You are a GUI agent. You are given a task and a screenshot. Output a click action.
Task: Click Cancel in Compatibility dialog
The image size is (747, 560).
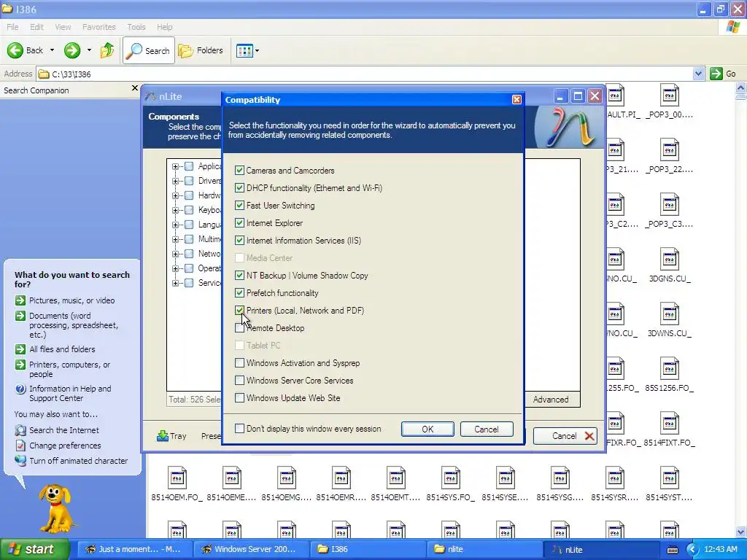(x=487, y=429)
